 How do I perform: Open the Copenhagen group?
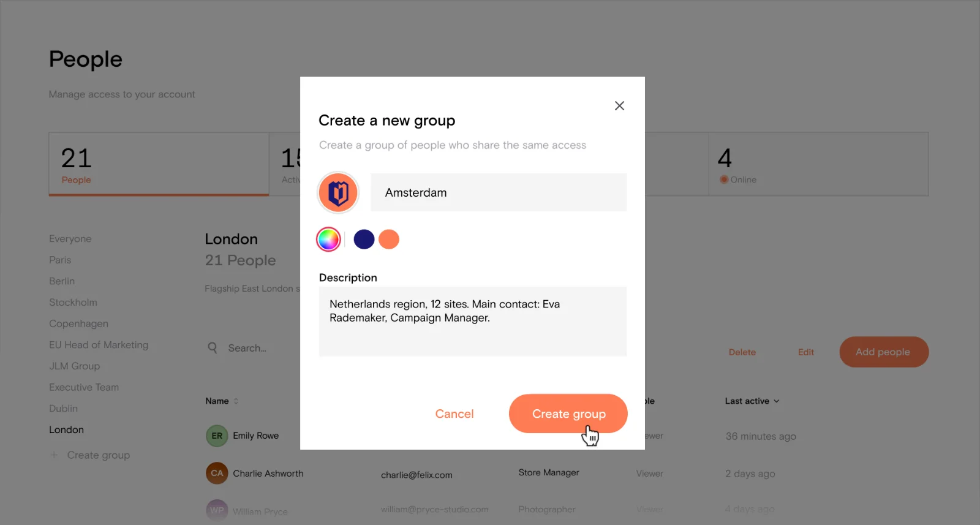tap(78, 323)
